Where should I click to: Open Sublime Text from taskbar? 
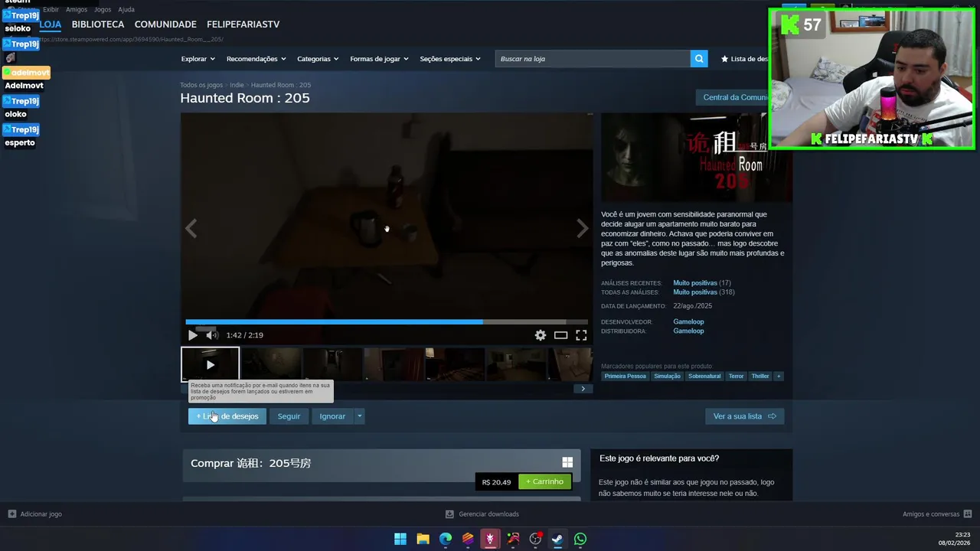[x=468, y=539]
